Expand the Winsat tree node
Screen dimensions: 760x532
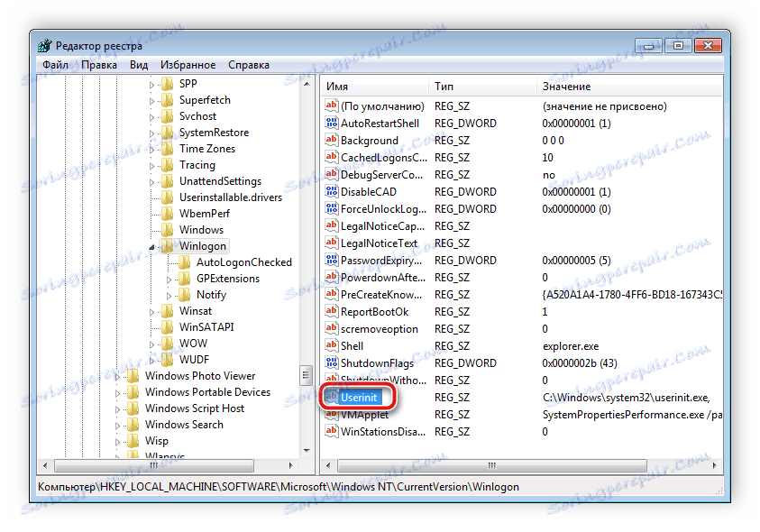click(151, 312)
